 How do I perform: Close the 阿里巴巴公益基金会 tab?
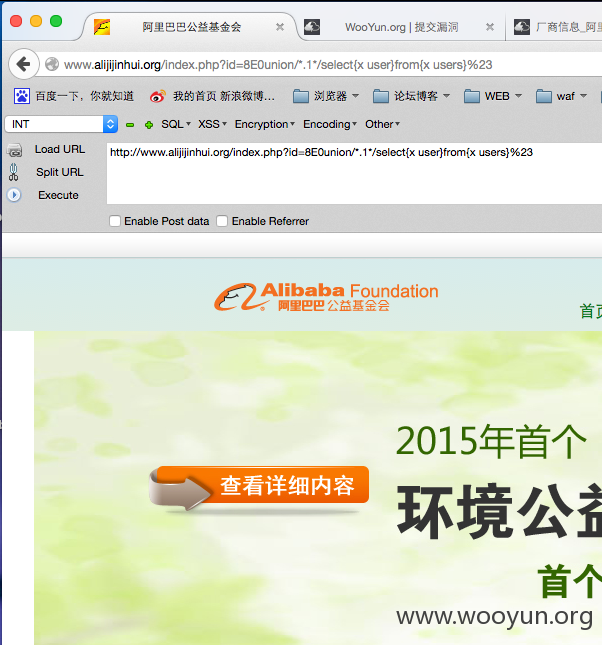[x=280, y=27]
